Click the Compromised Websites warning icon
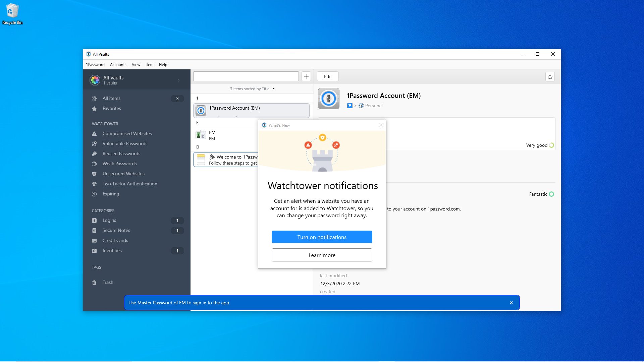Viewport: 644px width, 362px height. click(x=94, y=134)
